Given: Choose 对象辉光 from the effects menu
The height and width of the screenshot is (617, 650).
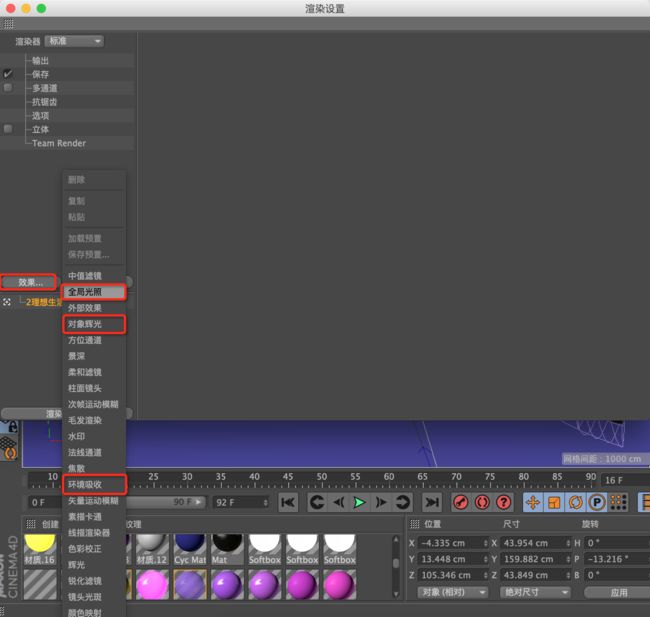Looking at the screenshot, I should 94,324.
